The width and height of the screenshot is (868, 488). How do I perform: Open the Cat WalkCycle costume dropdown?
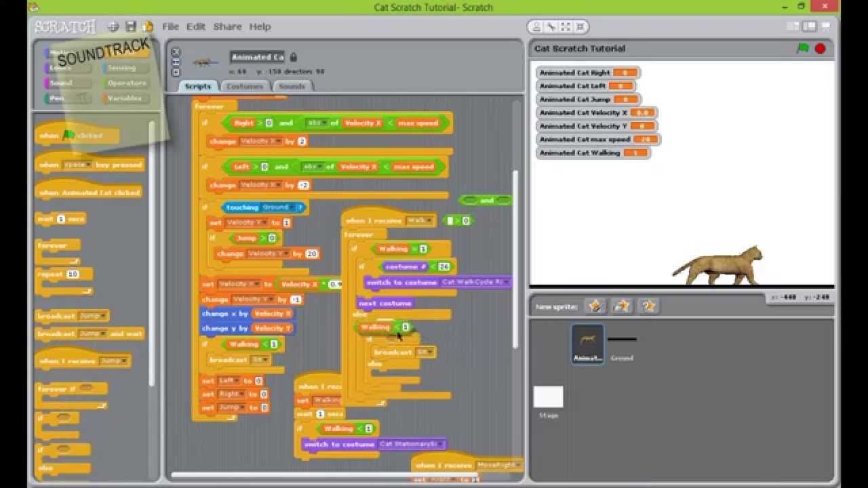[x=475, y=282]
